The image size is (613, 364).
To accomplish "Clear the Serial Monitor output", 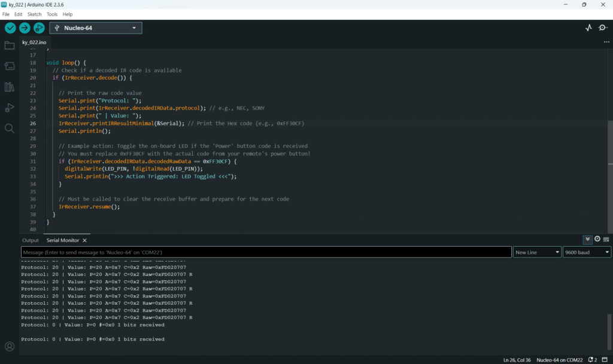I will point(606,239).
